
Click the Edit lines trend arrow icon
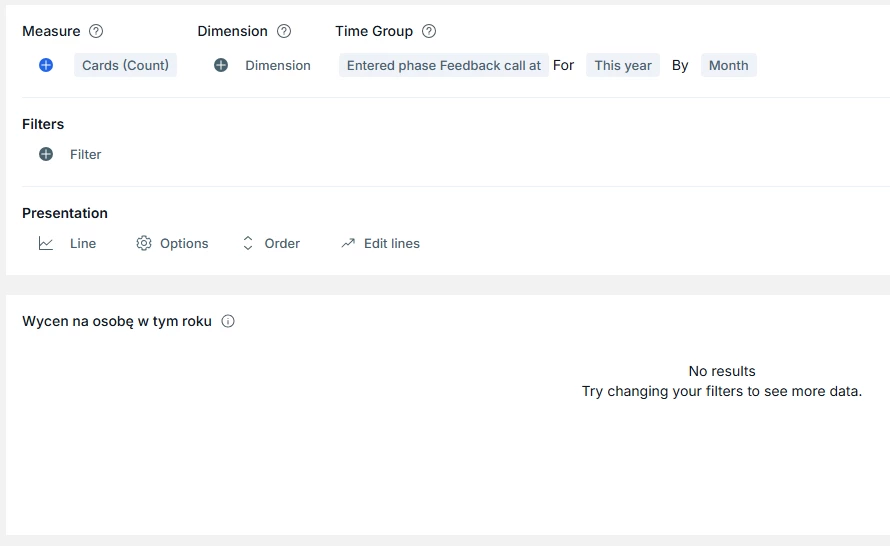[348, 243]
